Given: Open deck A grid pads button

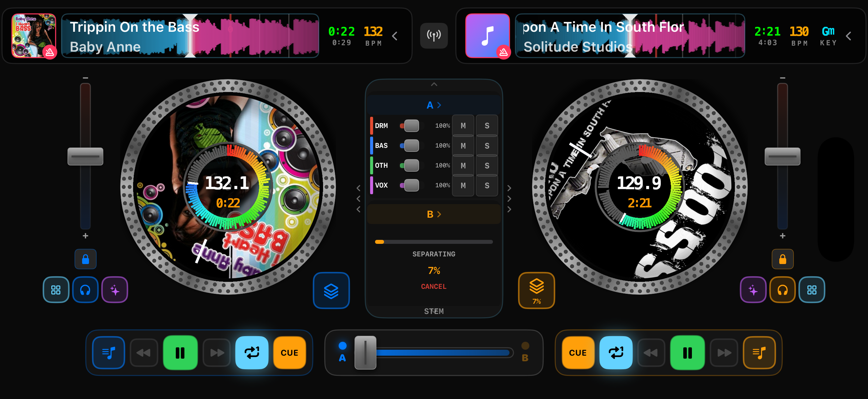Looking at the screenshot, I should click(x=56, y=289).
